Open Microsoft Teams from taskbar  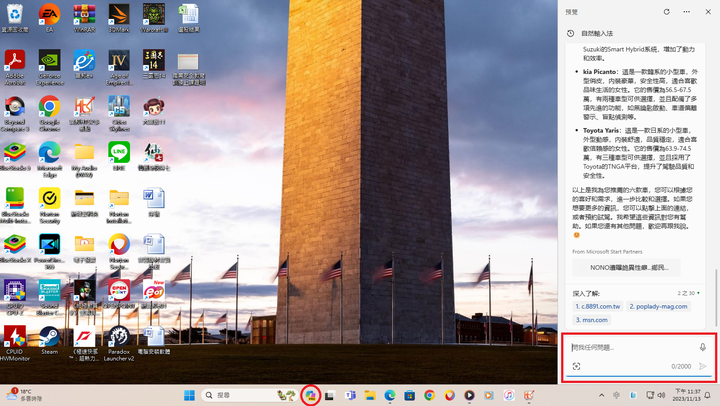(x=350, y=395)
